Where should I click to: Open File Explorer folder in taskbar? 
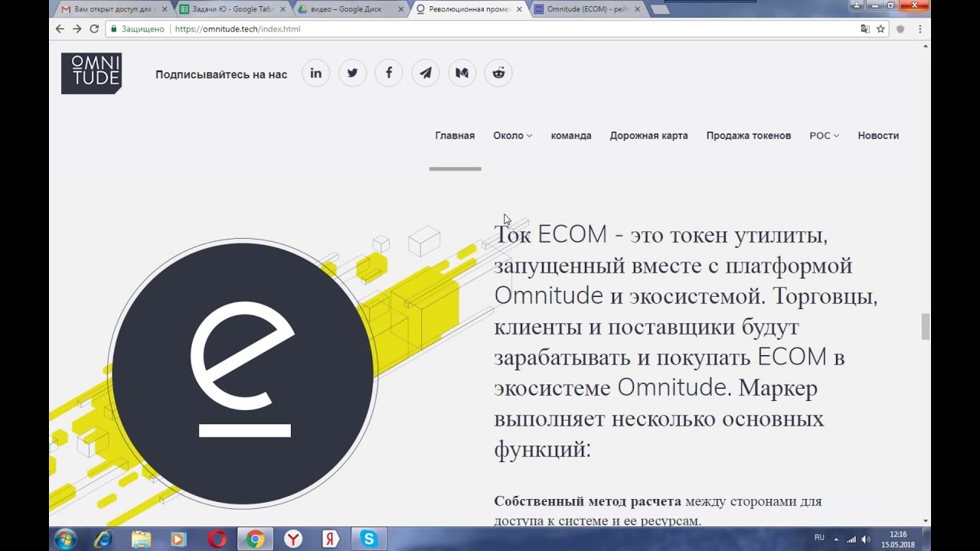141,540
